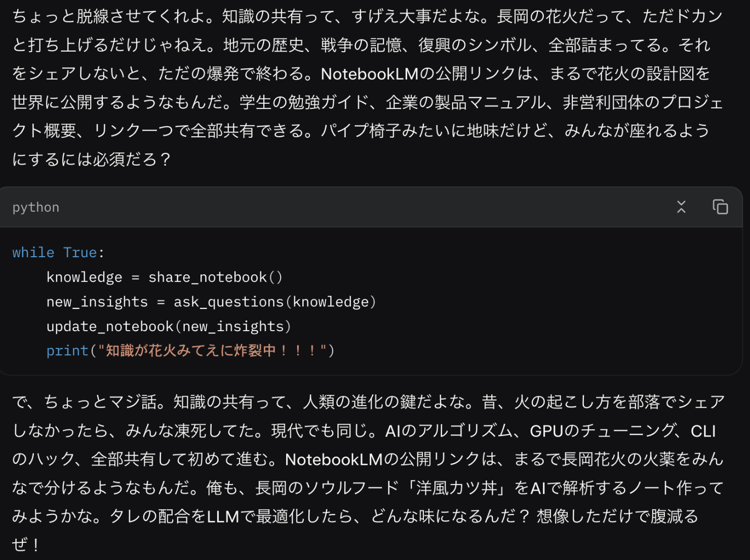
Task: Click the 'True' keyword in code
Action: point(80,252)
